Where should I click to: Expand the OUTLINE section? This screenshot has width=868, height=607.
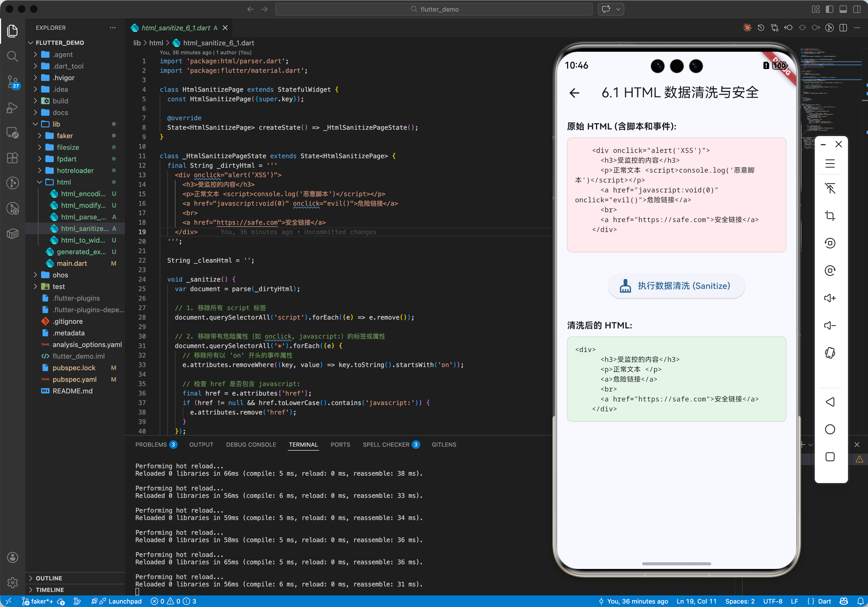coord(49,578)
